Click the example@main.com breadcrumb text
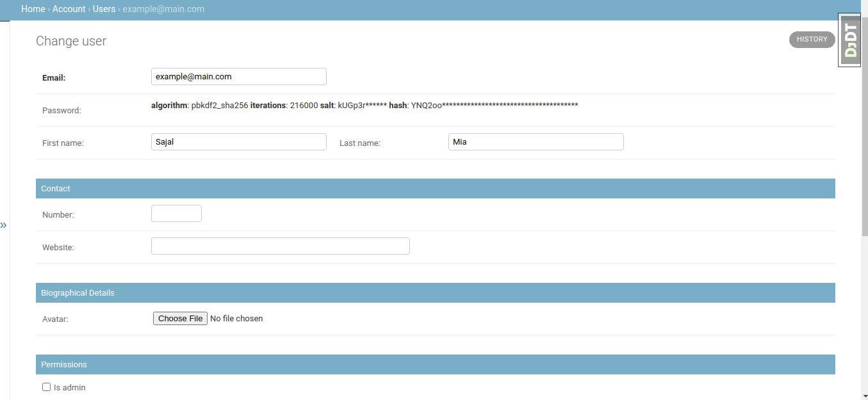The height and width of the screenshot is (400, 868). (164, 9)
